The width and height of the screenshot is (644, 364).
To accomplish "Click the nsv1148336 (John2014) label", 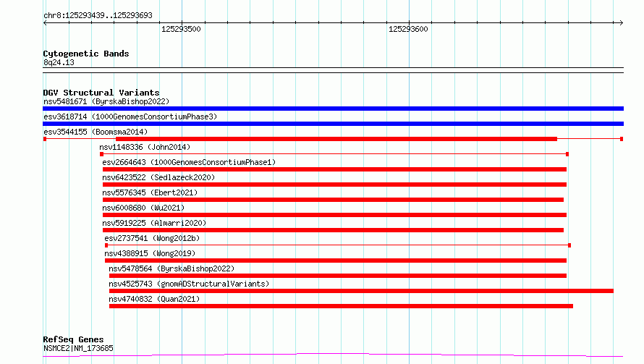I will (145, 147).
